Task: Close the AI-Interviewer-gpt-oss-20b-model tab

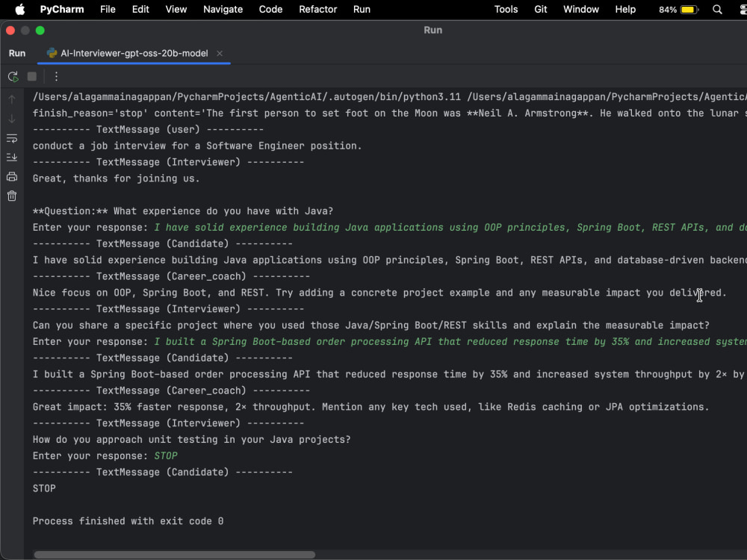Action: [x=220, y=53]
